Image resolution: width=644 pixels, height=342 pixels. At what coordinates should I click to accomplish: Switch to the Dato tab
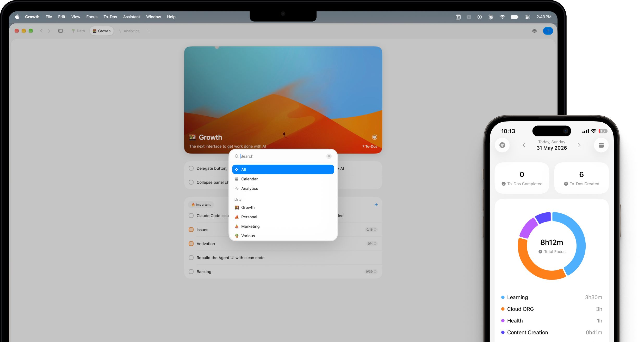click(x=78, y=31)
